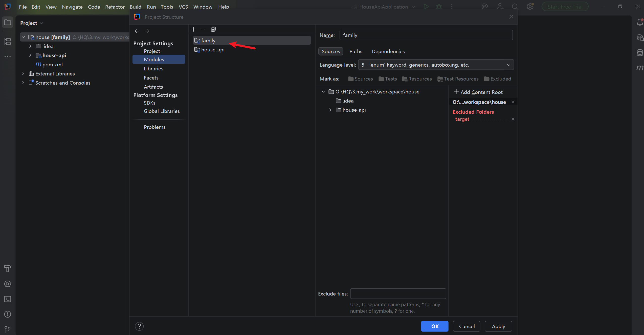Mark folder as Sources
The height and width of the screenshot is (335, 644).
pos(360,79)
